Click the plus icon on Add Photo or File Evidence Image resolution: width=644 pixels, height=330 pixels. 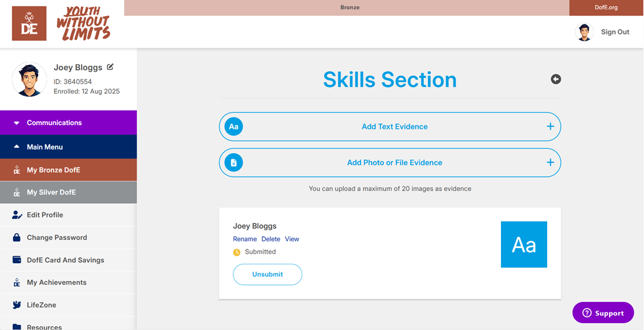click(x=550, y=162)
